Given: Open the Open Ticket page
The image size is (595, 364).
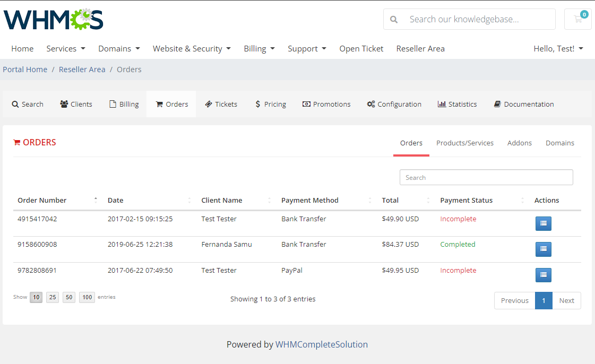Looking at the screenshot, I should coord(361,48).
